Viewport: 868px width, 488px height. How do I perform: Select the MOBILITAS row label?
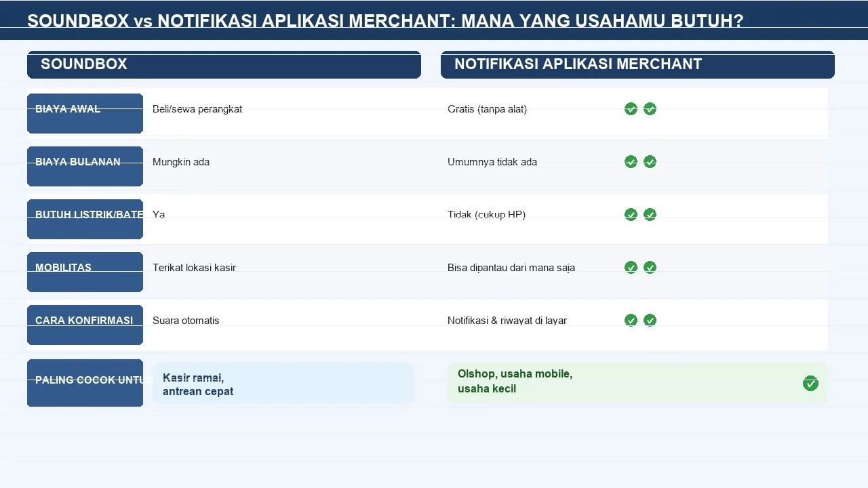point(85,272)
